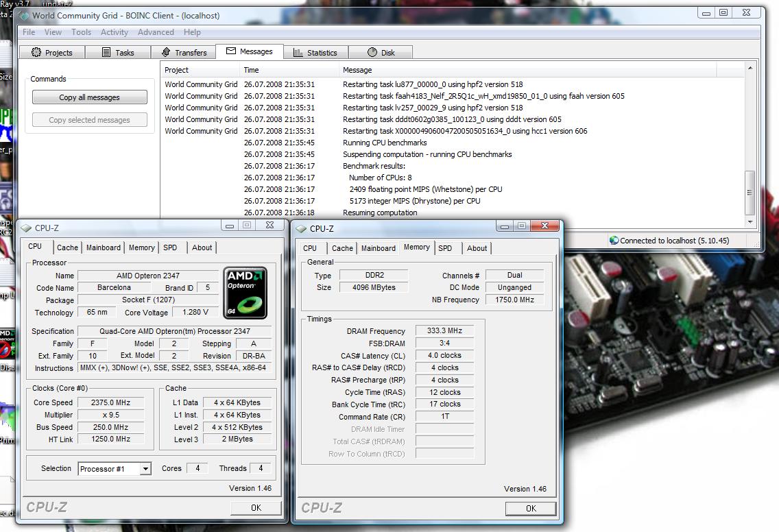Click World Community Grid title bar icon
Image resolution: width=779 pixels, height=532 pixels.
click(x=25, y=15)
